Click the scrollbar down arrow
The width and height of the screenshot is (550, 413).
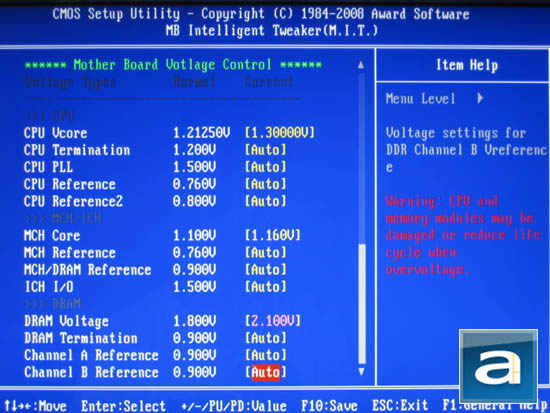click(361, 372)
